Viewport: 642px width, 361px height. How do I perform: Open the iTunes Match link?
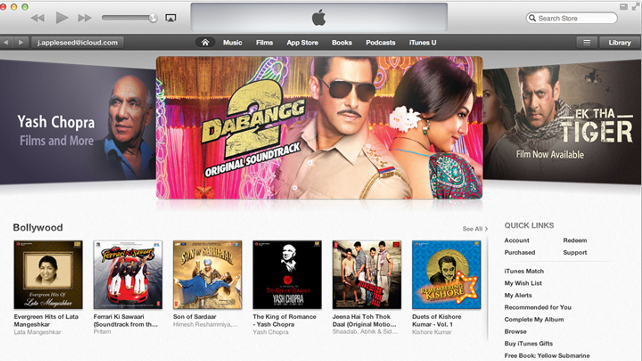524,271
